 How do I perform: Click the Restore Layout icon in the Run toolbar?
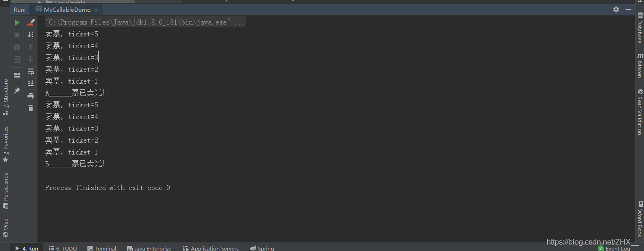[17, 75]
